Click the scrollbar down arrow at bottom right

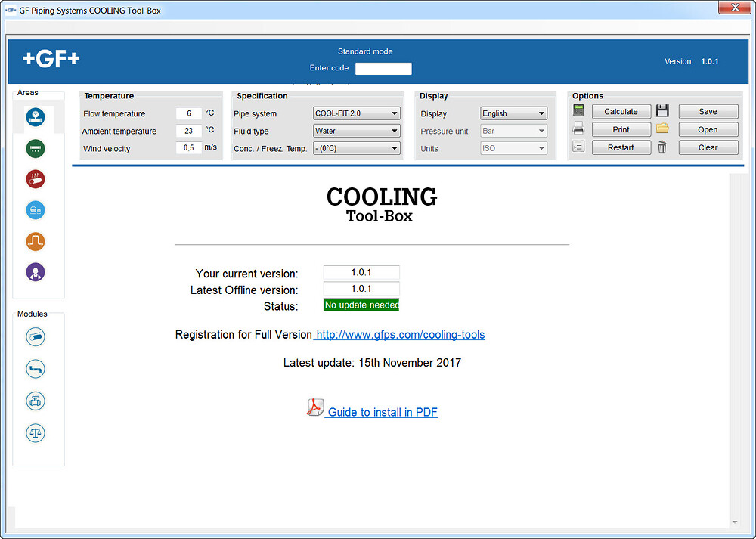tap(734, 522)
